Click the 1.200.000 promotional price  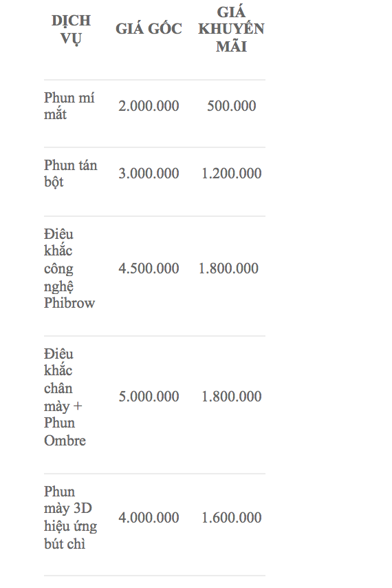[x=231, y=174]
